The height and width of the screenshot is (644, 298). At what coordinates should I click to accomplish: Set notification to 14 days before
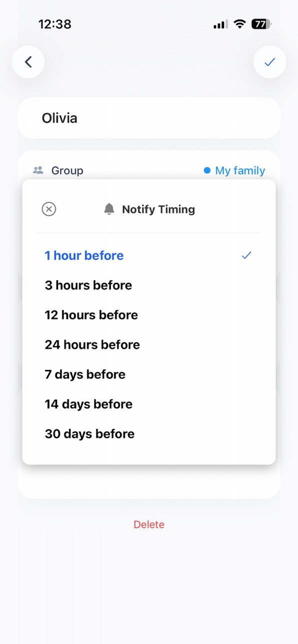coord(149,404)
